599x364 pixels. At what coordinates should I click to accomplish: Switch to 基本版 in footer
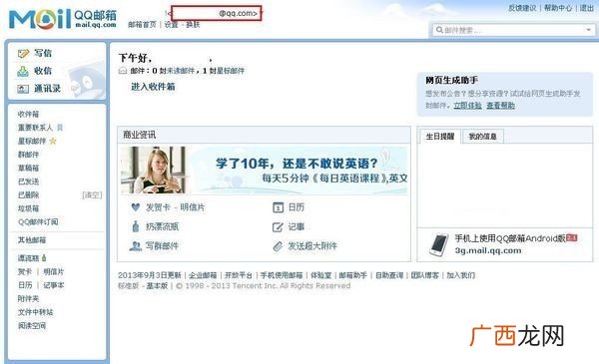[157, 286]
